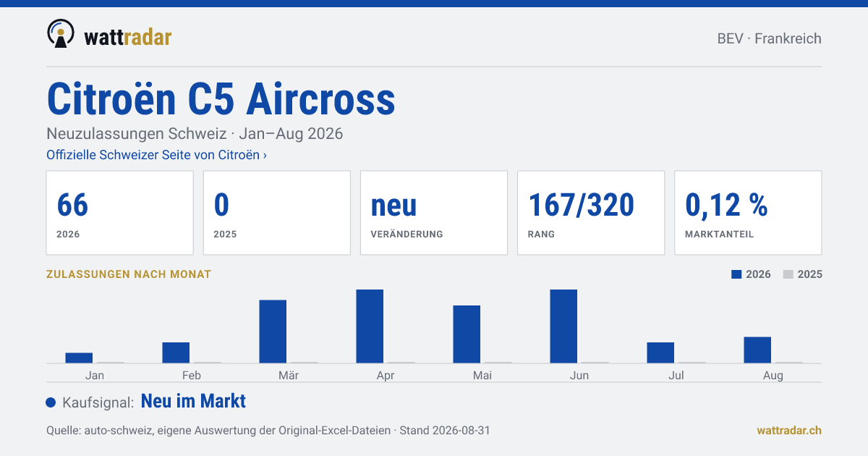Click 'ZULASSUNGEN NACH MONAT' chart title
This screenshot has height=456, width=868.
(x=129, y=274)
